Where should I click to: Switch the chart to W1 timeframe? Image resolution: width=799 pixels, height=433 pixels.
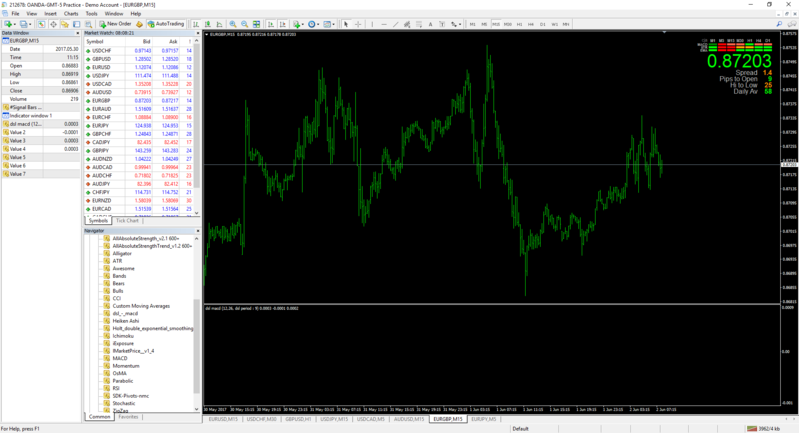[x=554, y=24]
